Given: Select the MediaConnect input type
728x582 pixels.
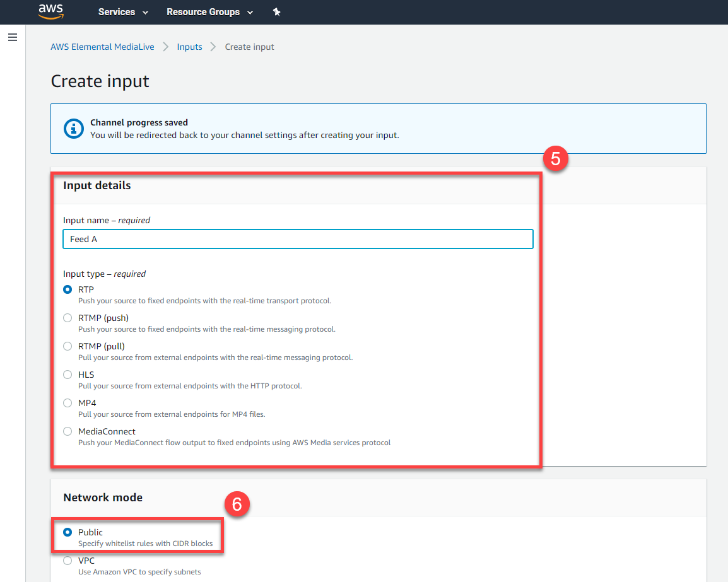Looking at the screenshot, I should 68,431.
